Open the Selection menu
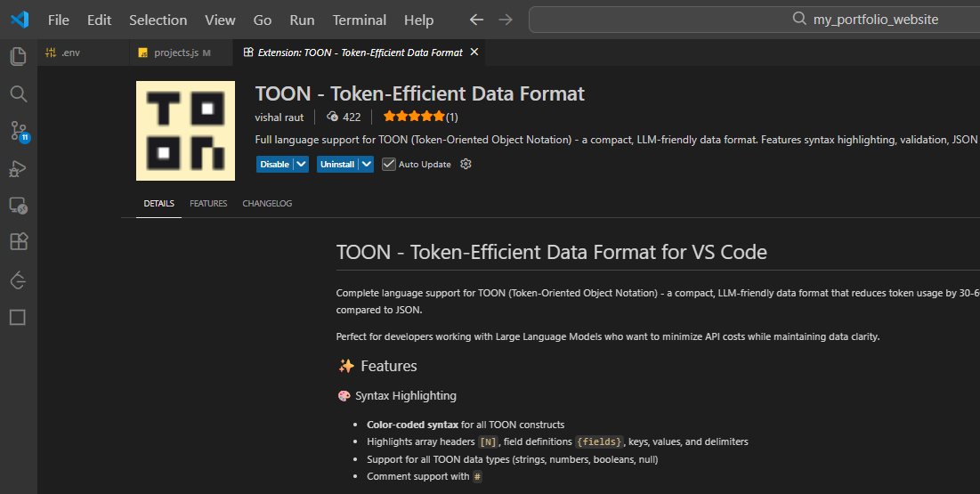The height and width of the screenshot is (494, 980). click(x=158, y=20)
